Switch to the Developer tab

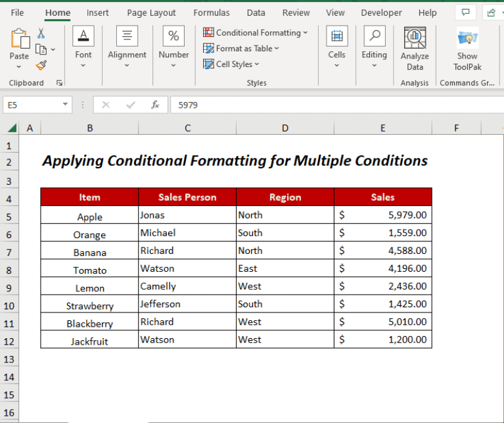(x=381, y=12)
